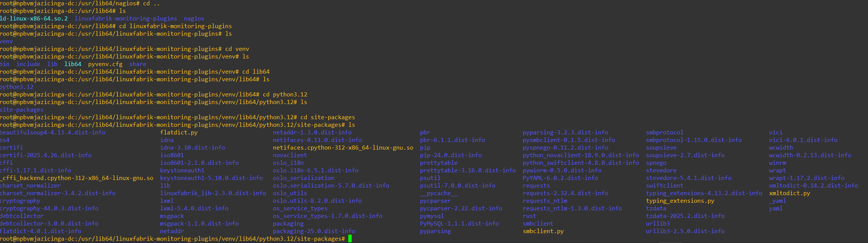
Task: Click the wrapt-1.17.2.dist-info entry
Action: pos(806,178)
